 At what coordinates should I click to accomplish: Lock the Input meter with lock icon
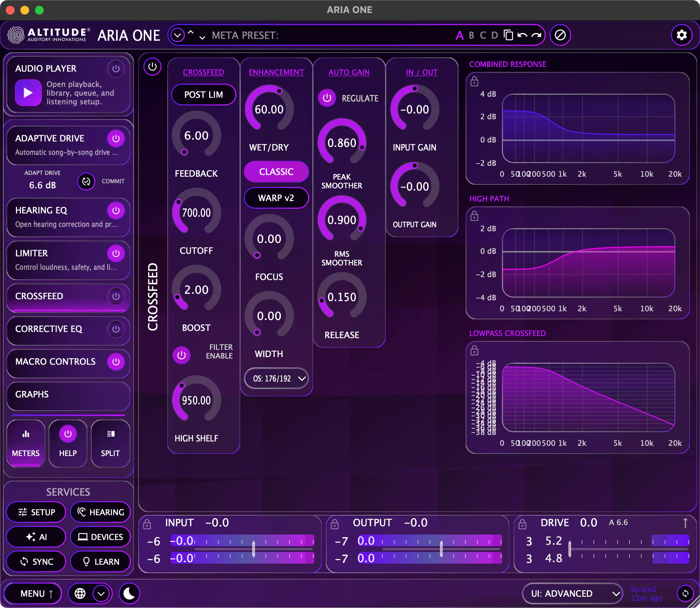coord(147,524)
